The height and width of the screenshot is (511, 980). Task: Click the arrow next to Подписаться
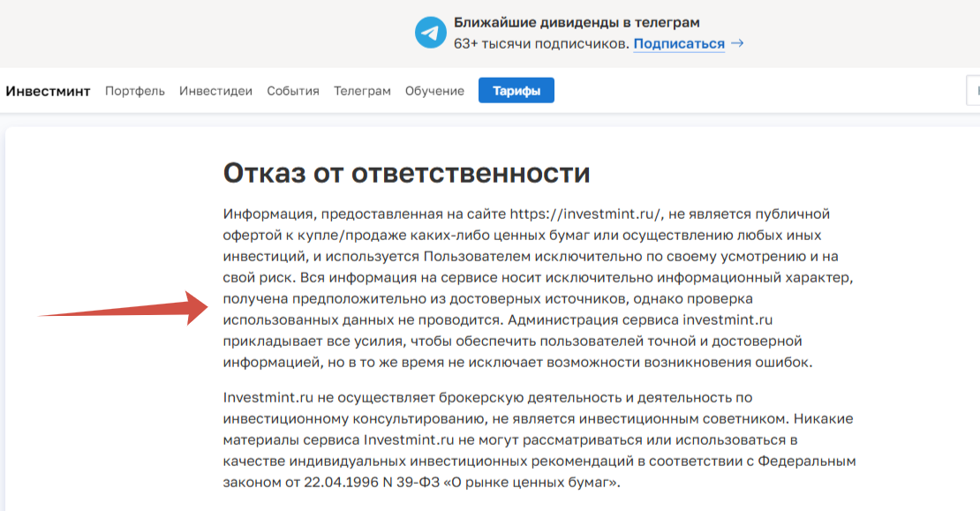pyautogui.click(x=737, y=43)
